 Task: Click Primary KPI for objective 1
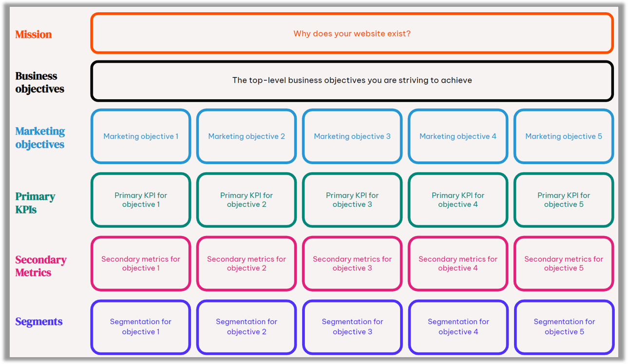(x=140, y=200)
